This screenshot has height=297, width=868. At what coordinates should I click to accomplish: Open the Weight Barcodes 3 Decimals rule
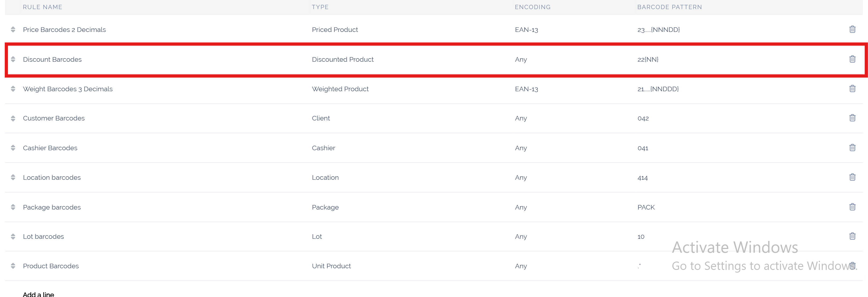click(x=68, y=89)
